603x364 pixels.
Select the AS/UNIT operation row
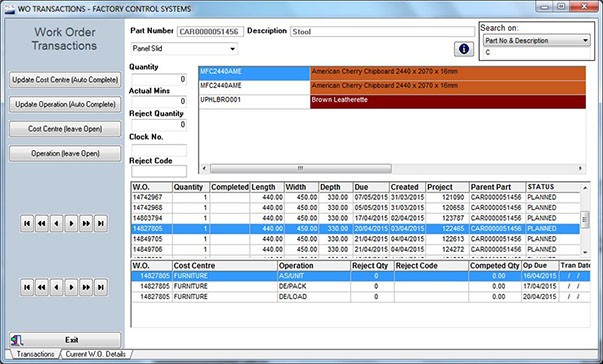360,276
